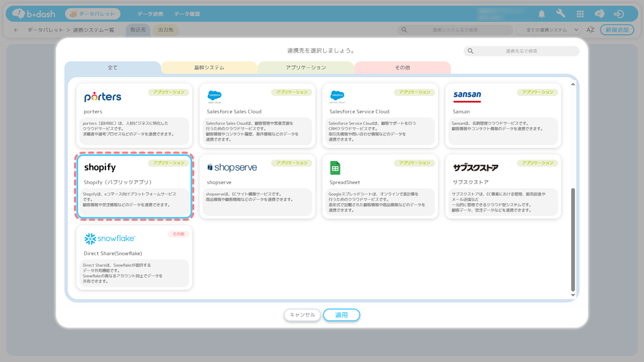Click the キャンセル button
Image resolution: width=644 pixels, height=362 pixels.
click(302, 315)
